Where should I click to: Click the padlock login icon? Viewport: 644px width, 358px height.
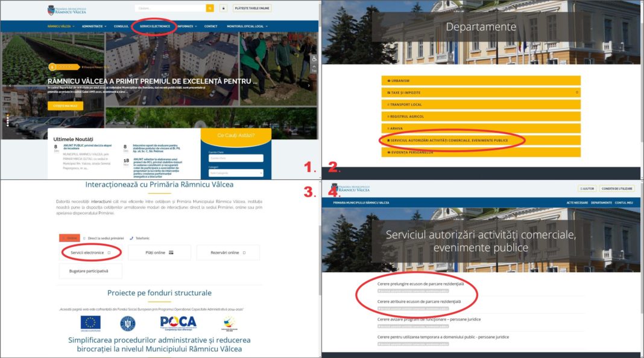(223, 8)
